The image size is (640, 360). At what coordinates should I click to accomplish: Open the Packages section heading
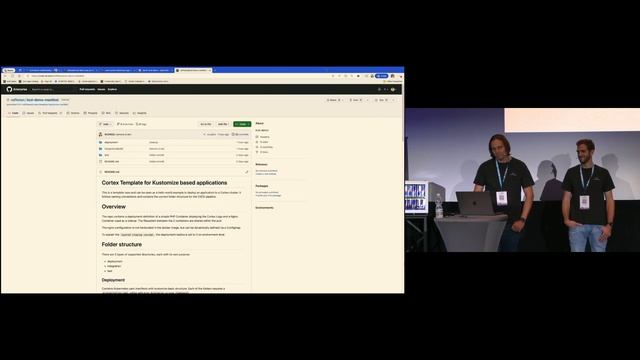click(x=262, y=186)
